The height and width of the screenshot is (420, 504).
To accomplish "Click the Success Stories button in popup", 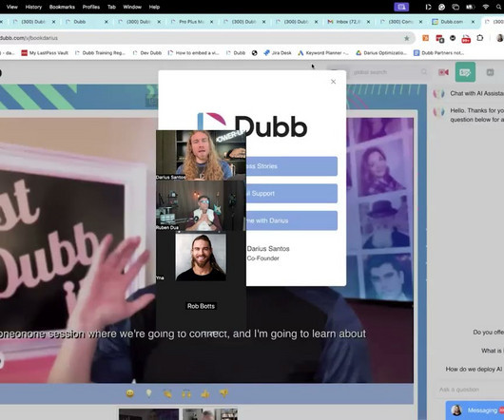I will point(292,166).
